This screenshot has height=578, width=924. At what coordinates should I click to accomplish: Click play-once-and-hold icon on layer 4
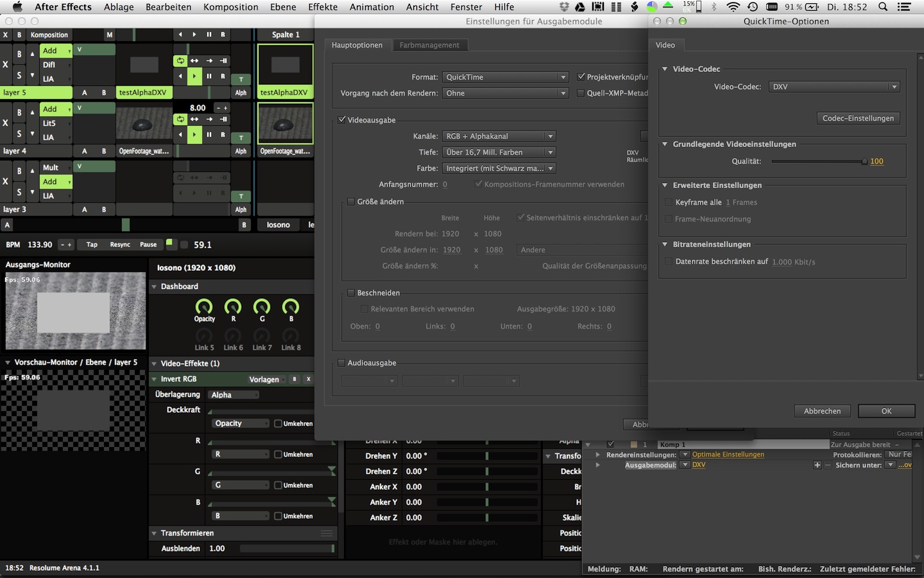tap(223, 119)
